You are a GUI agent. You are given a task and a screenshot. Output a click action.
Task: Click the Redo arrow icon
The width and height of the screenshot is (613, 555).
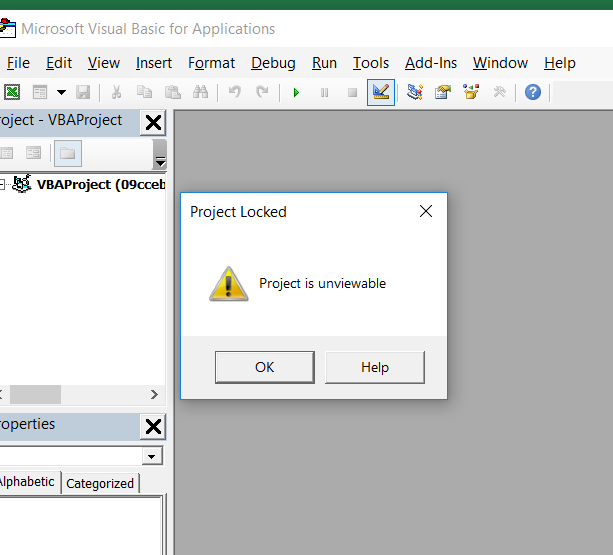click(x=262, y=92)
